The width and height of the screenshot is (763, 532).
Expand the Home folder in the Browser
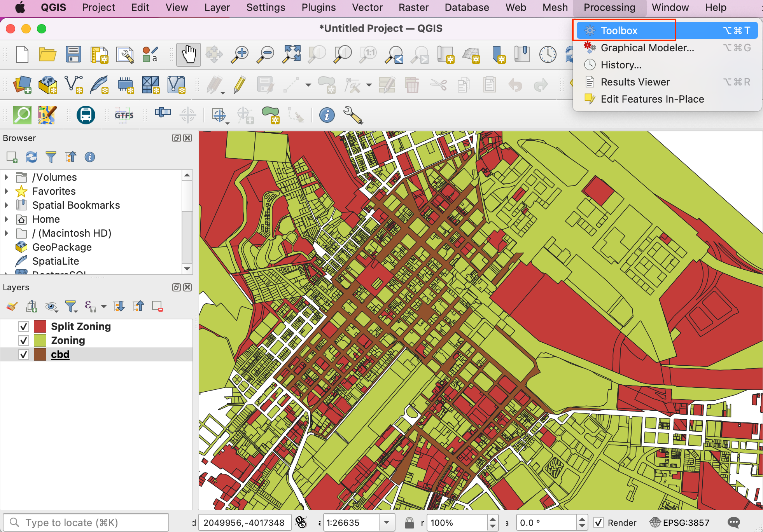(6, 219)
